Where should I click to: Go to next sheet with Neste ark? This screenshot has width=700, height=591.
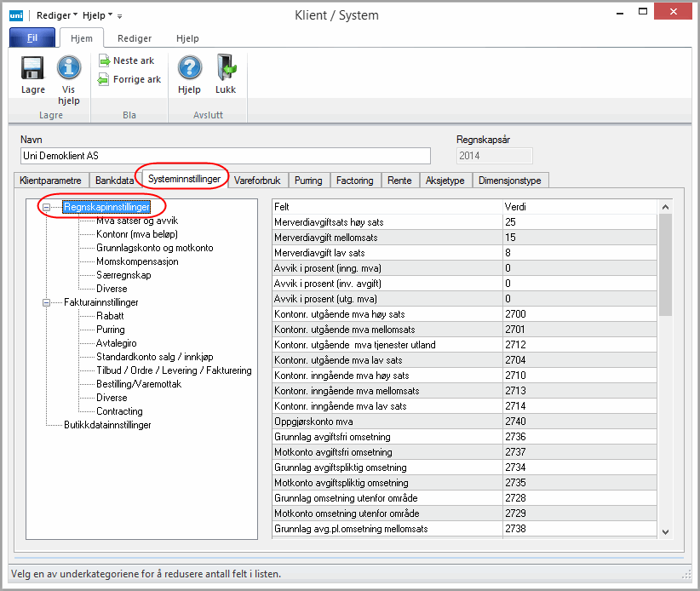point(126,61)
